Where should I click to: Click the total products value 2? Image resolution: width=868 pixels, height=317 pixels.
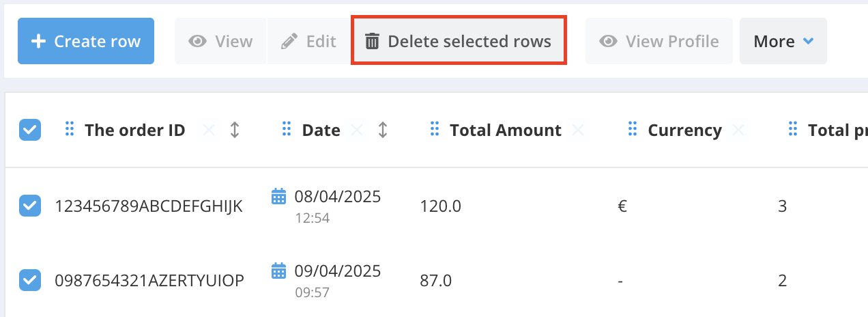pyautogui.click(x=782, y=280)
